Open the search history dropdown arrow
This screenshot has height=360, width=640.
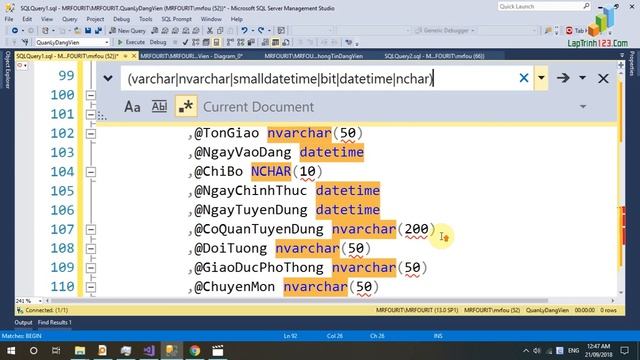[x=541, y=78]
